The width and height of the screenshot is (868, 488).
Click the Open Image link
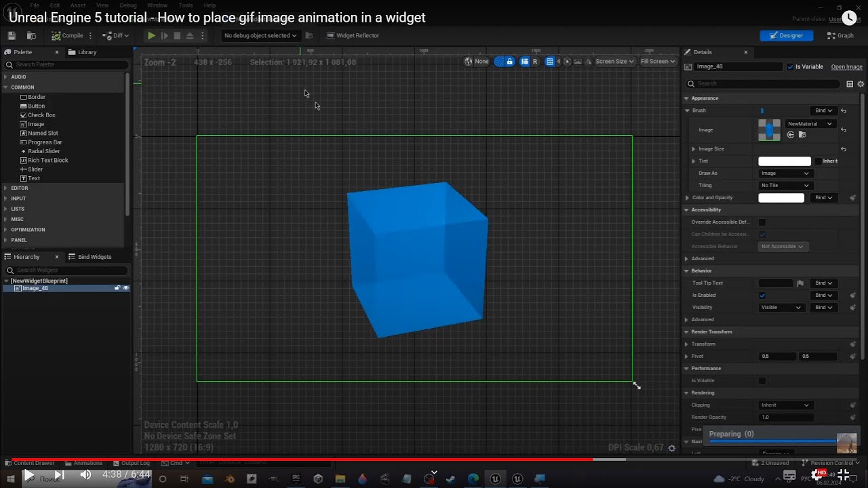click(847, 66)
